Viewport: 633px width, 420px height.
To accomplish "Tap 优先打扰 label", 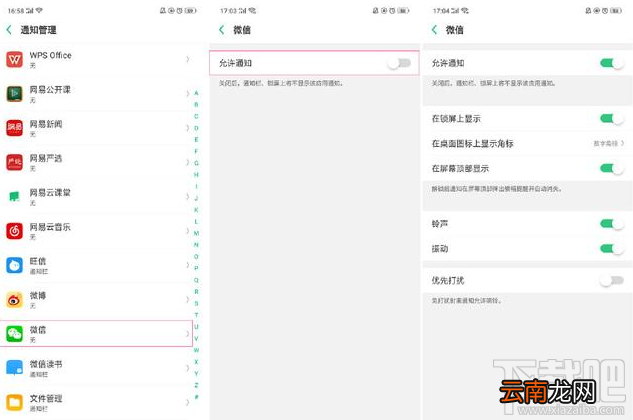I will 448,280.
